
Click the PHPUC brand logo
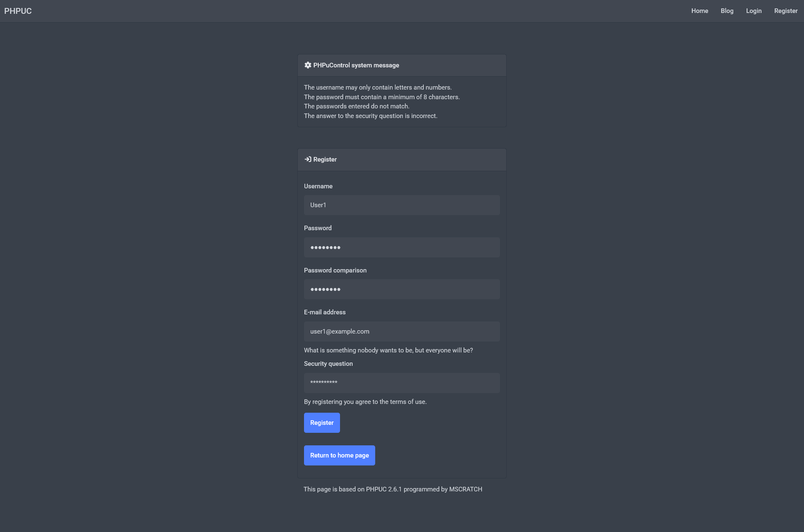(18, 11)
